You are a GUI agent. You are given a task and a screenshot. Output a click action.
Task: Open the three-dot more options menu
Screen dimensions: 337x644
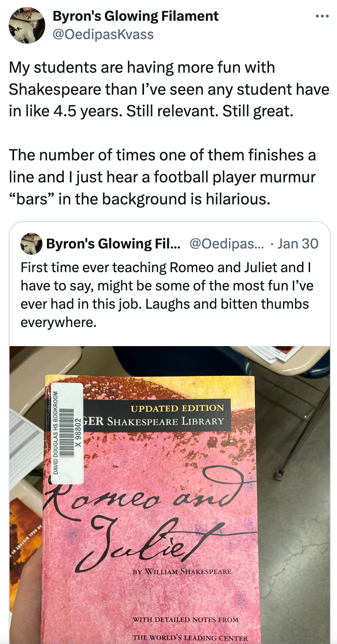coord(322,17)
